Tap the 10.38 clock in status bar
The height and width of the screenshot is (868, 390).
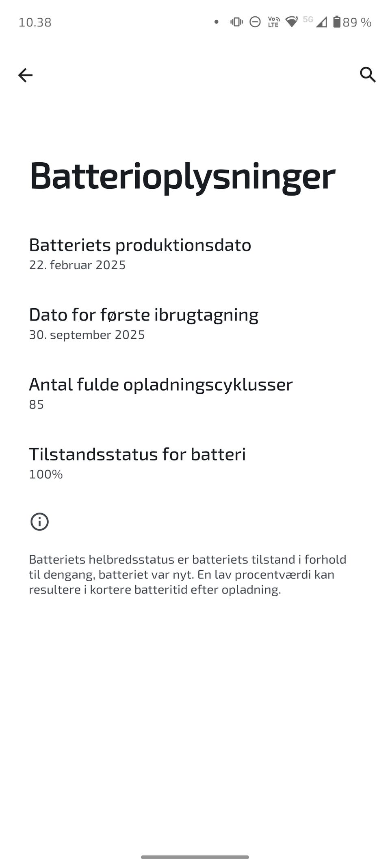pos(35,22)
